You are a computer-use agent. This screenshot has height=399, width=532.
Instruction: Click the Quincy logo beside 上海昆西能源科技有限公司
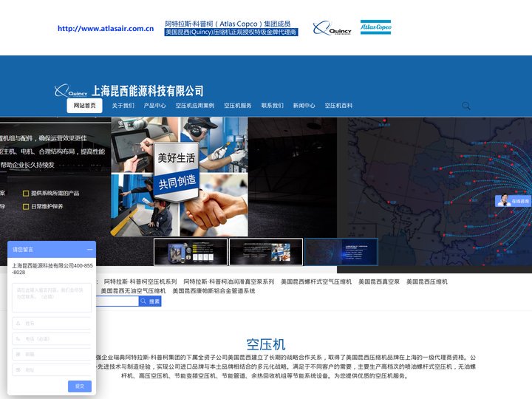click(x=71, y=91)
